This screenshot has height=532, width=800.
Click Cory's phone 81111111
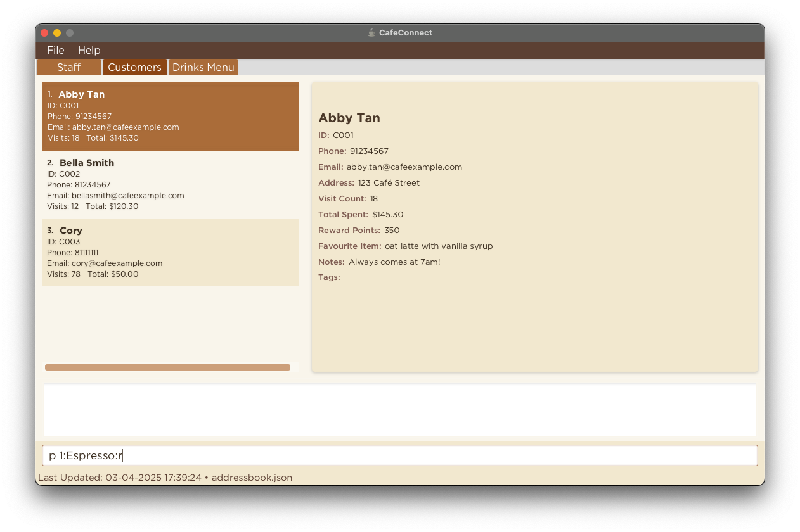[x=72, y=253]
